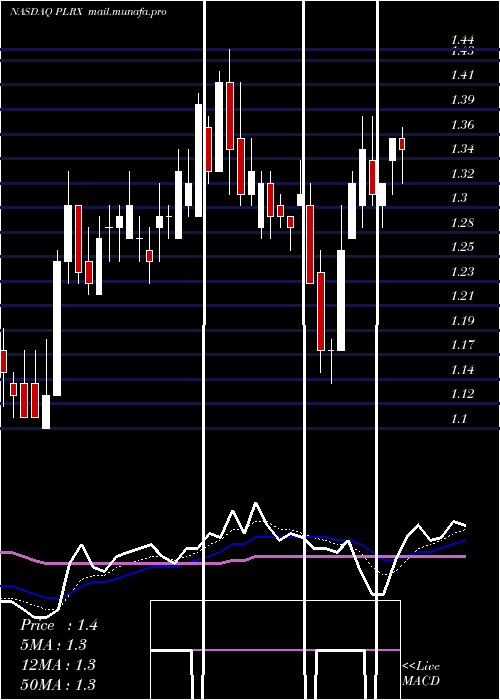Click the '50MA : 1.3' readout
Viewport: 500px width, 700px height.
(x=58, y=684)
